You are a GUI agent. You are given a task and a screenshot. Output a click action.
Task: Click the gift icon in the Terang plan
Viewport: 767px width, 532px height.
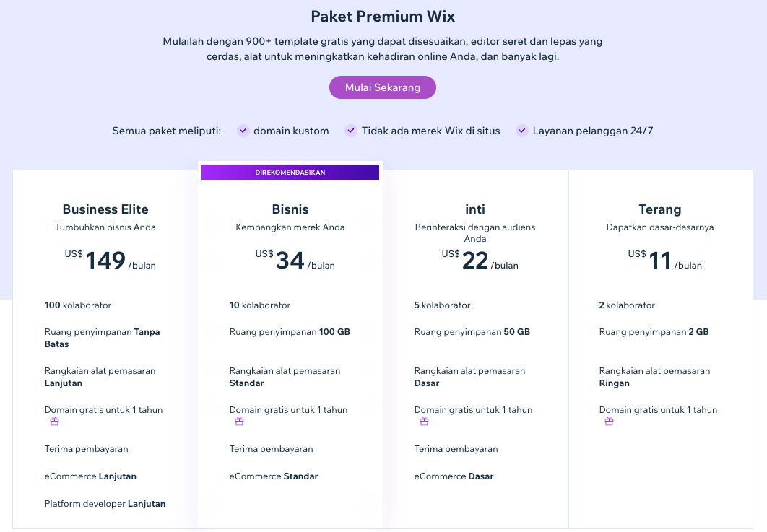pyautogui.click(x=609, y=421)
